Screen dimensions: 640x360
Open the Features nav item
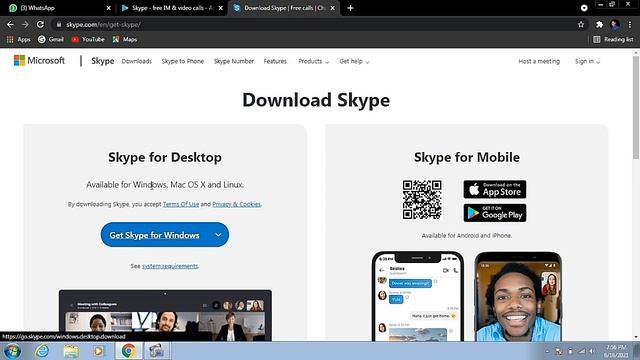pos(275,61)
